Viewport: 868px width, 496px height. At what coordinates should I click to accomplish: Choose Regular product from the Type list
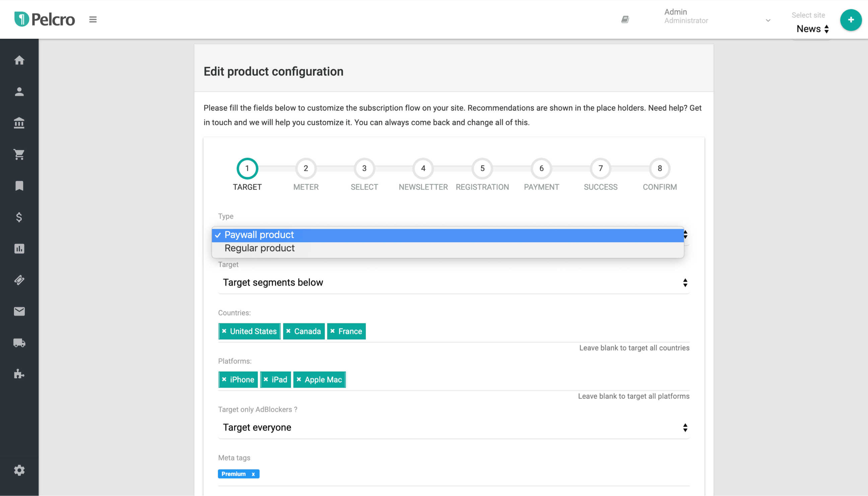(x=260, y=248)
